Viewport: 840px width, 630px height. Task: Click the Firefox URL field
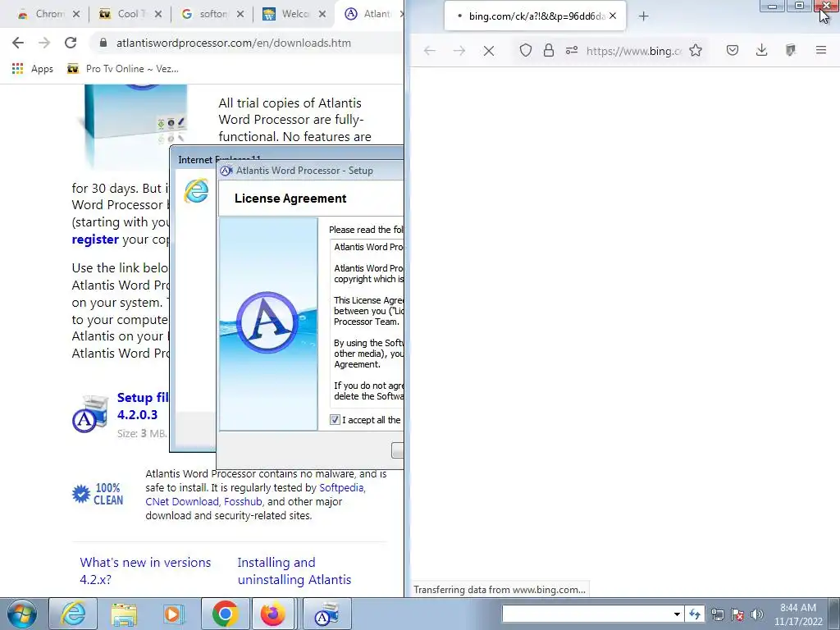634,51
